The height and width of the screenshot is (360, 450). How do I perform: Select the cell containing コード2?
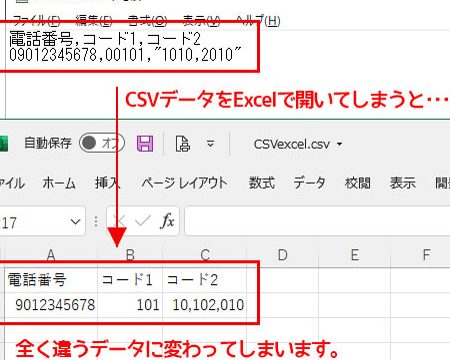[205, 279]
